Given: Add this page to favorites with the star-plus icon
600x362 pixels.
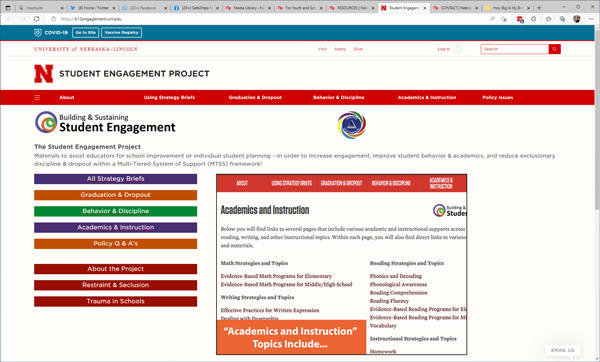Looking at the screenshot, I should (x=504, y=19).
